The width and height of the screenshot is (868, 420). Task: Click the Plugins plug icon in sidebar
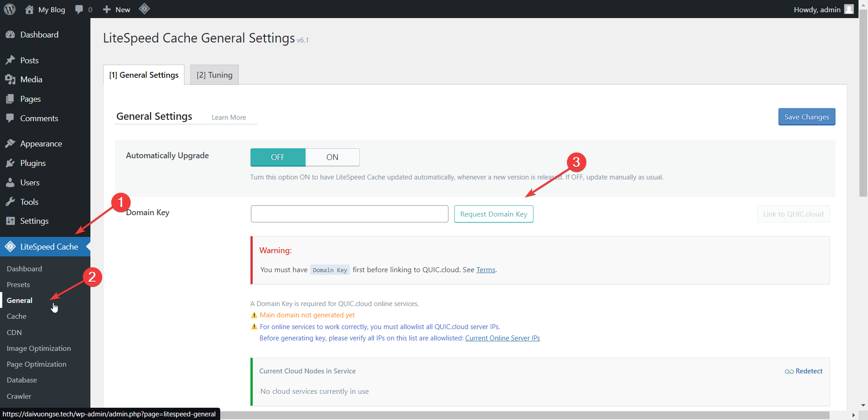(x=10, y=163)
